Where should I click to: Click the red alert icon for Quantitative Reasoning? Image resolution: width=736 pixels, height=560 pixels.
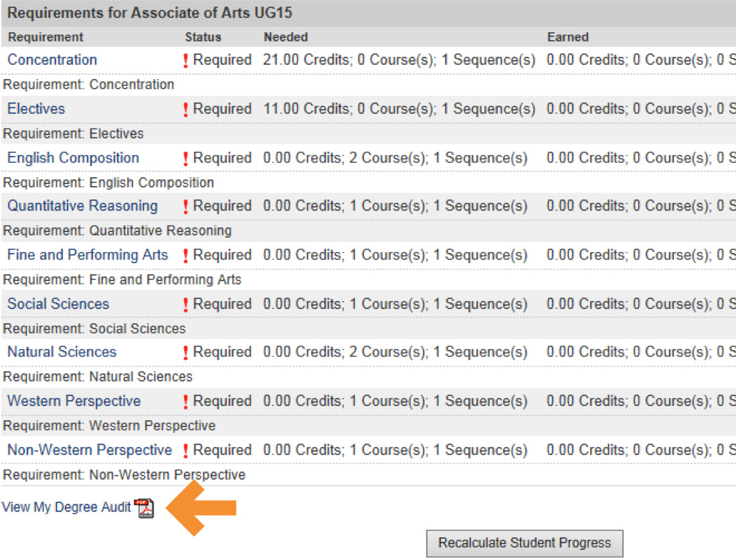click(186, 207)
